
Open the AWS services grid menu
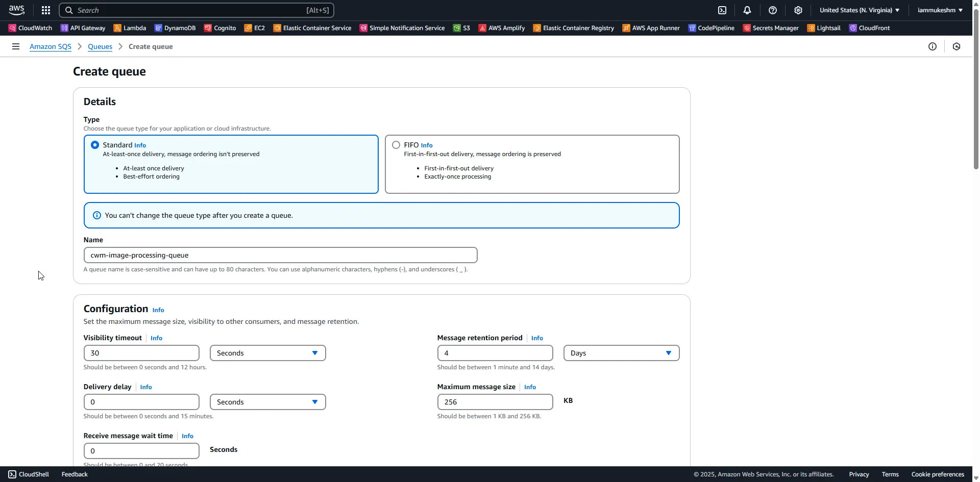(45, 10)
